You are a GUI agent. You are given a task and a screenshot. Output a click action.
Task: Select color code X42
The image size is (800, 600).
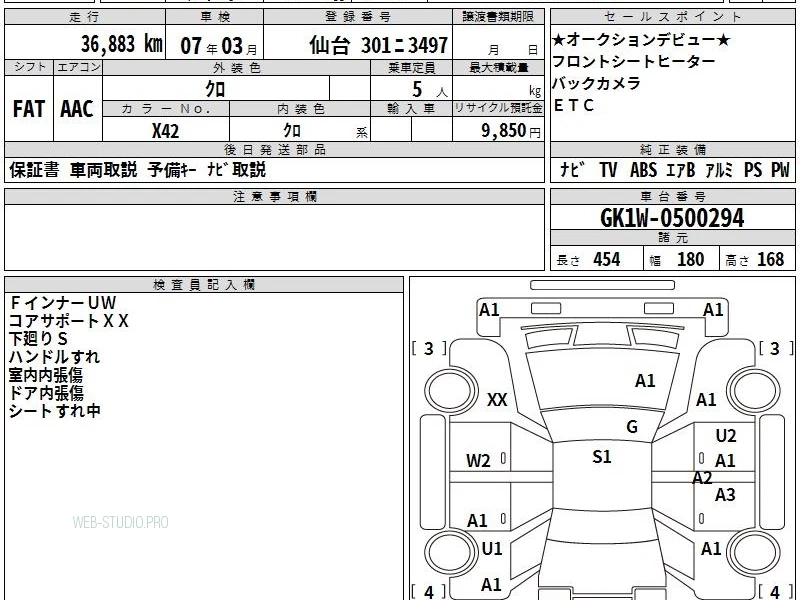[x=165, y=131]
